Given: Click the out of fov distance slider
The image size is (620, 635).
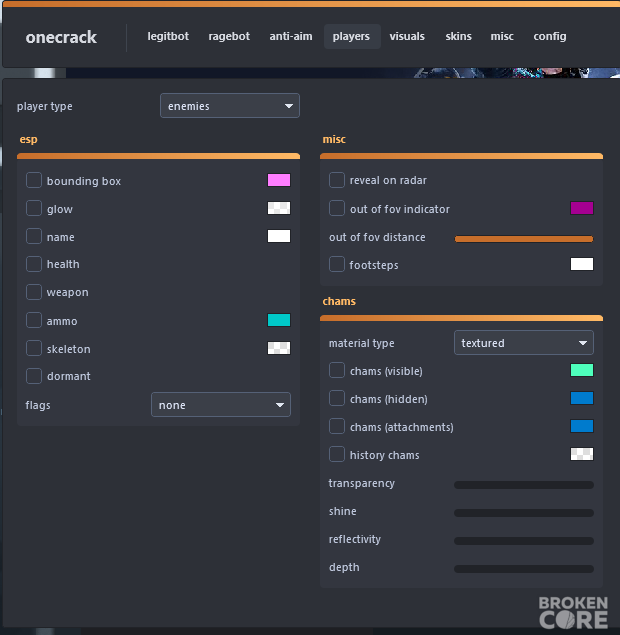Looking at the screenshot, I should click(x=524, y=239).
